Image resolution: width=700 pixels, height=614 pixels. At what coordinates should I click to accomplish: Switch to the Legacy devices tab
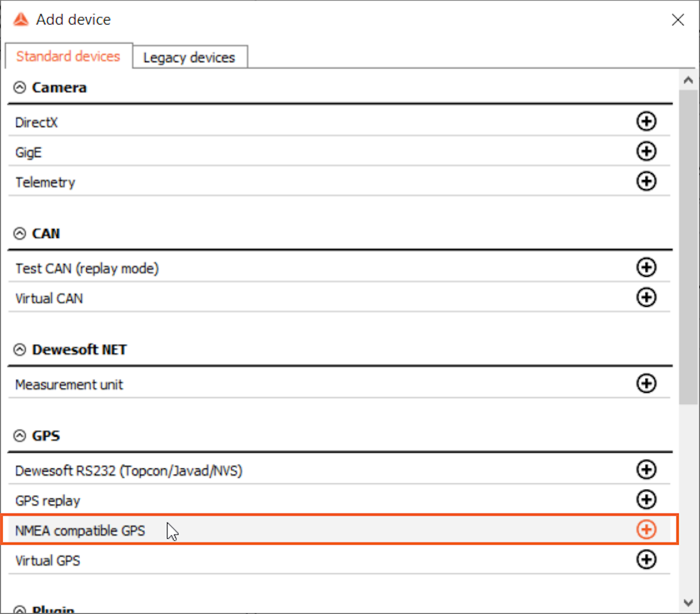point(189,57)
